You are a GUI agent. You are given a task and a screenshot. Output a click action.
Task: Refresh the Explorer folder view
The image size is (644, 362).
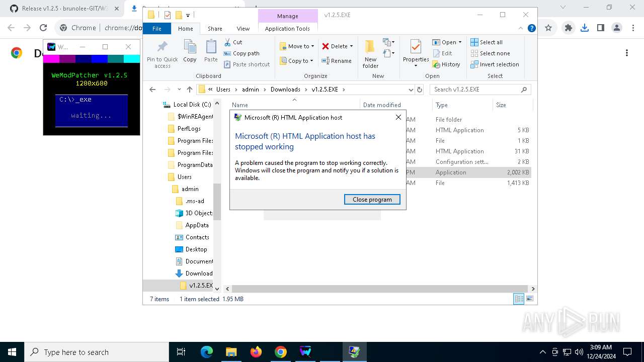420,89
